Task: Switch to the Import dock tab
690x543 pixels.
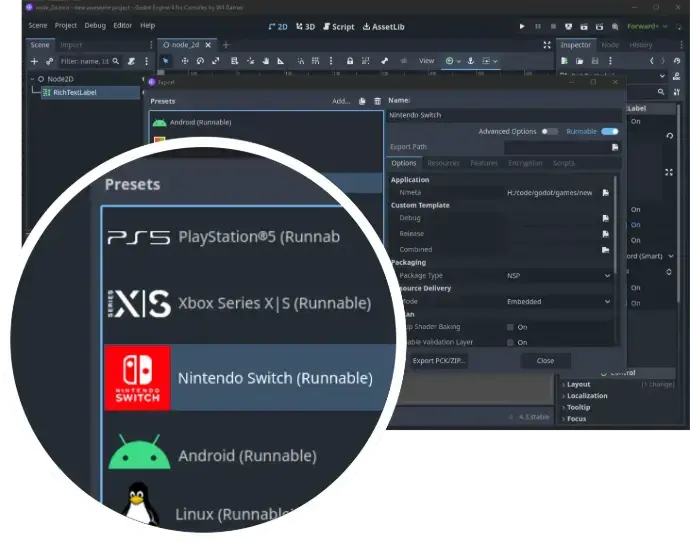Action: tap(71, 45)
